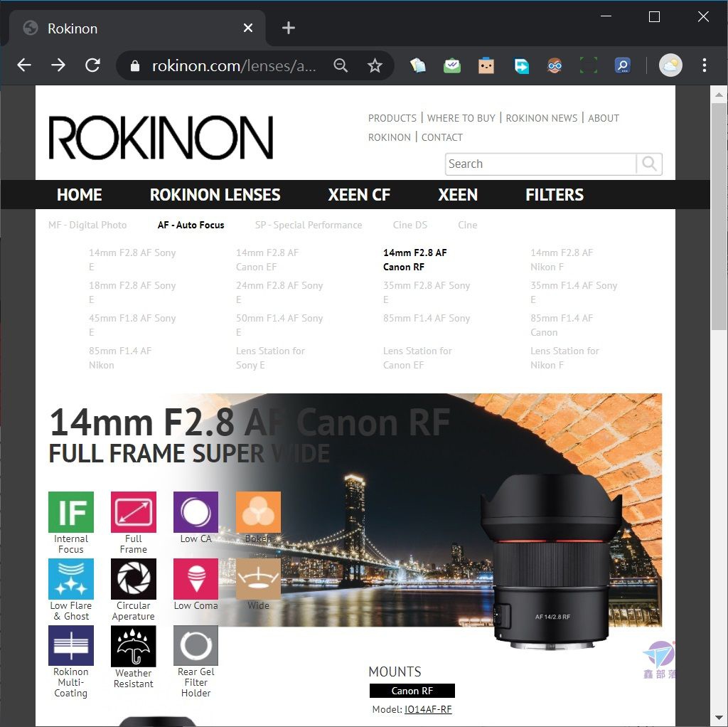Image resolution: width=728 pixels, height=727 pixels.
Task: Select the Canon RF mount button
Action: tap(412, 690)
